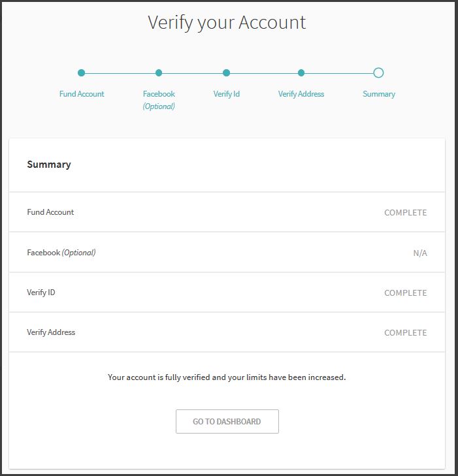Open the Fund Account step label
Viewport: 458px width, 476px height.
point(82,94)
